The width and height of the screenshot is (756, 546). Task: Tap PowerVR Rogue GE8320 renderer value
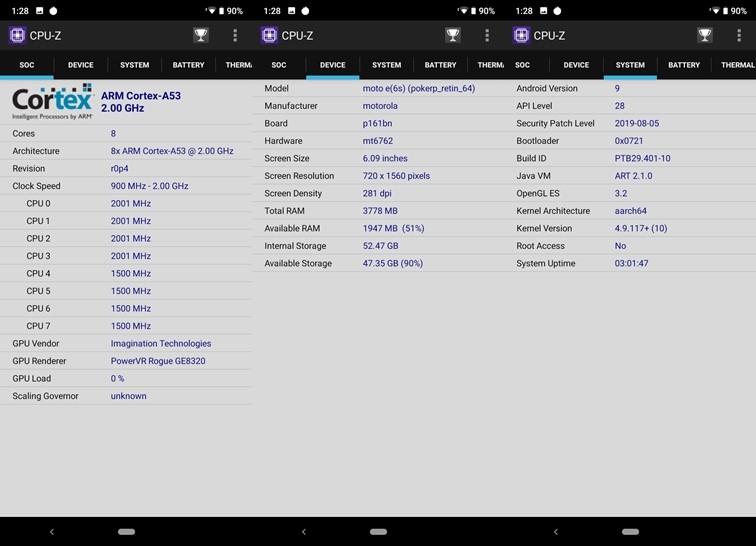point(158,361)
